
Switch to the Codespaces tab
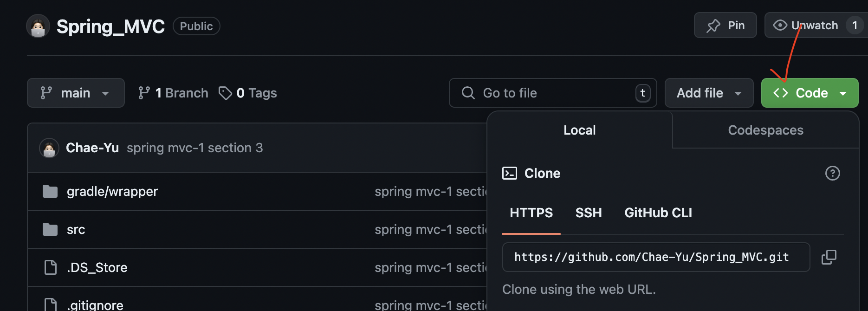[x=765, y=130]
